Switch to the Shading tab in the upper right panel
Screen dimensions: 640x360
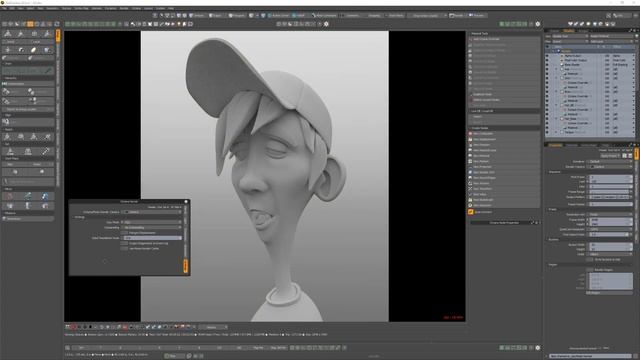568,31
